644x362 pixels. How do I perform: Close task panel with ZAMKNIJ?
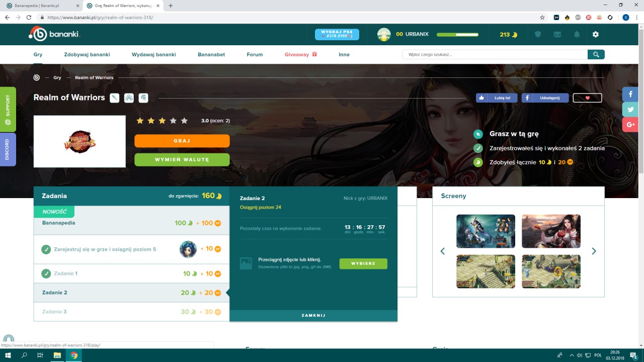[313, 316]
